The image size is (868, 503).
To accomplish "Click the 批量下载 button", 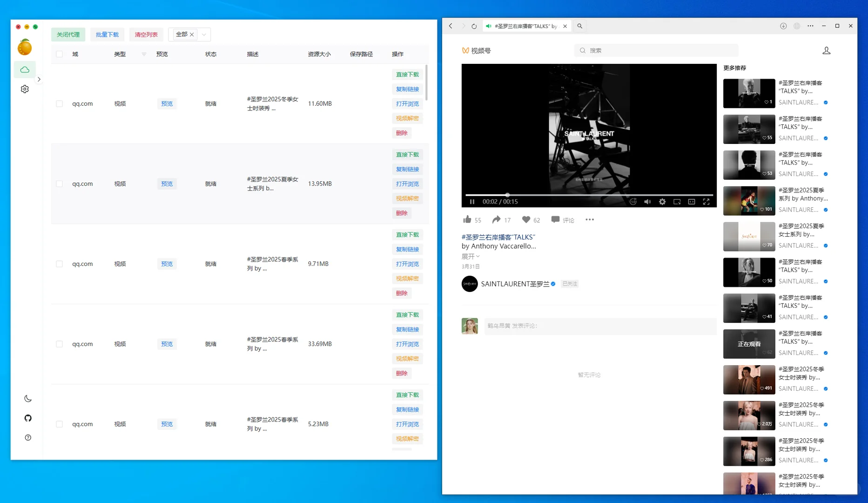I will click(x=107, y=34).
